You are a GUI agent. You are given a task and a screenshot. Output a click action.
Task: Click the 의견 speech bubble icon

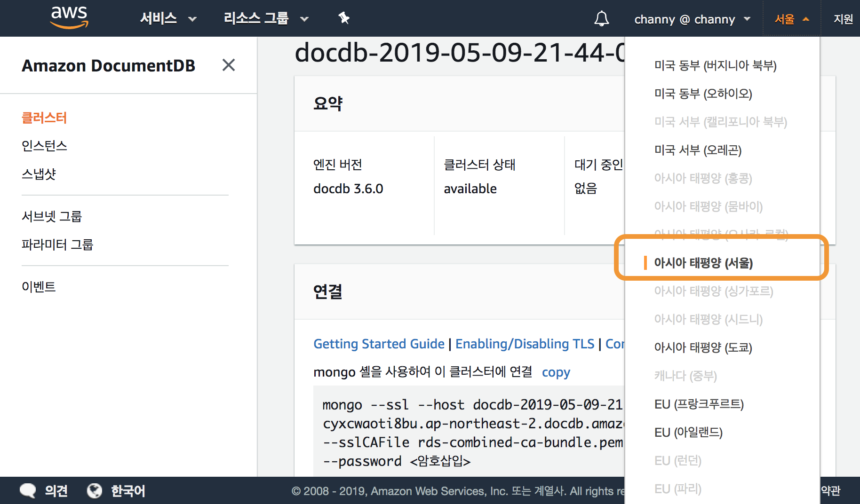coord(28,491)
